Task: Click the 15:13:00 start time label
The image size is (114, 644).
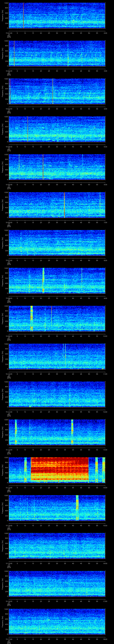Action: [9, 487]
